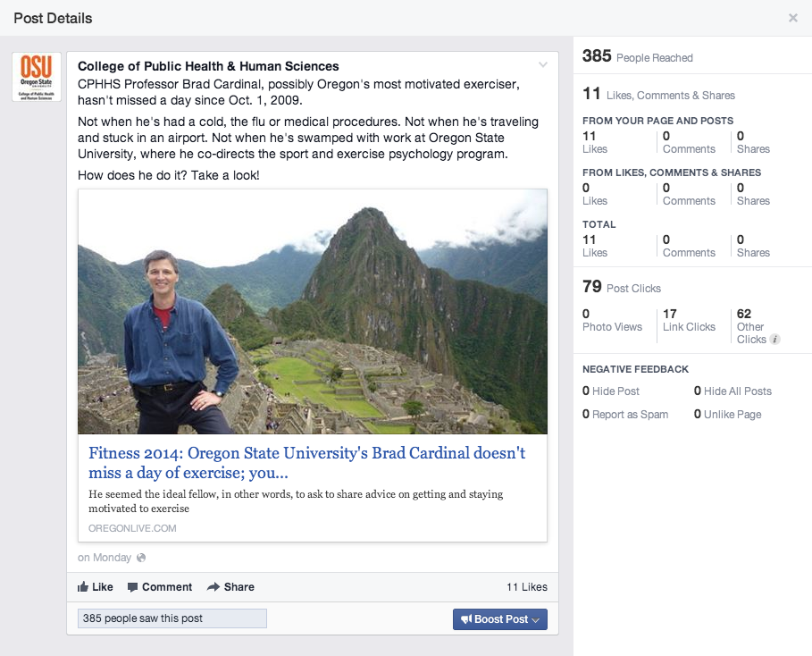Click the Boost Post megaphone icon
Viewport: 812px width, 656px height.
(466, 619)
